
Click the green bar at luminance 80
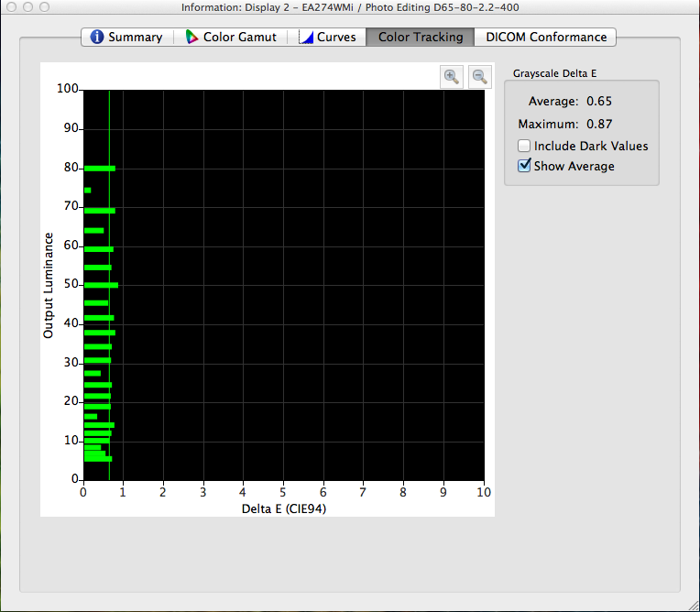pos(100,169)
